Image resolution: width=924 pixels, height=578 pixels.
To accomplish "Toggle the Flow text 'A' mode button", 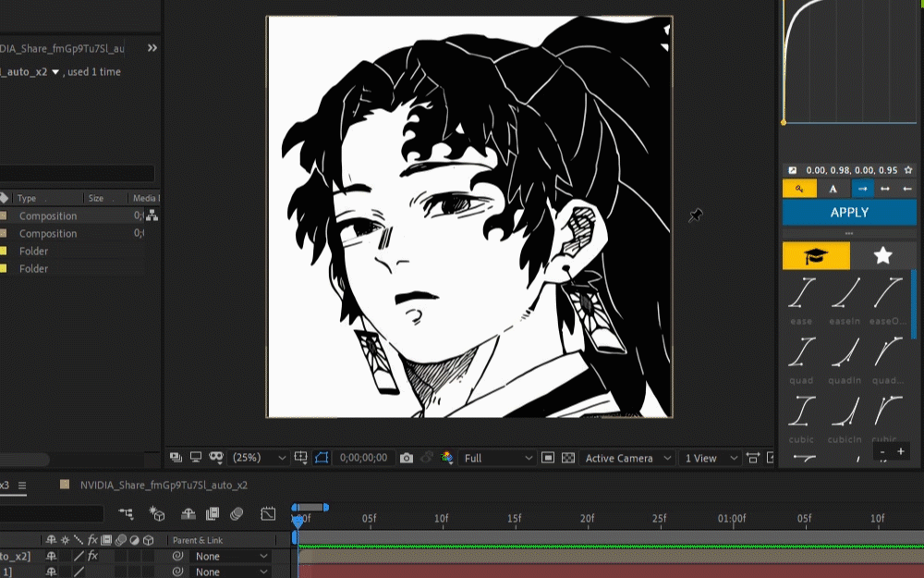I will tap(833, 189).
